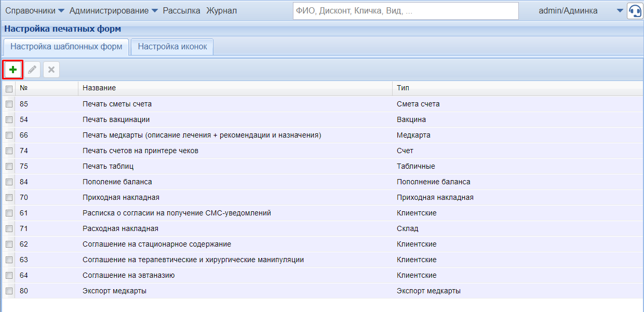
Task: Check the box for row 85
Action: 9,104
